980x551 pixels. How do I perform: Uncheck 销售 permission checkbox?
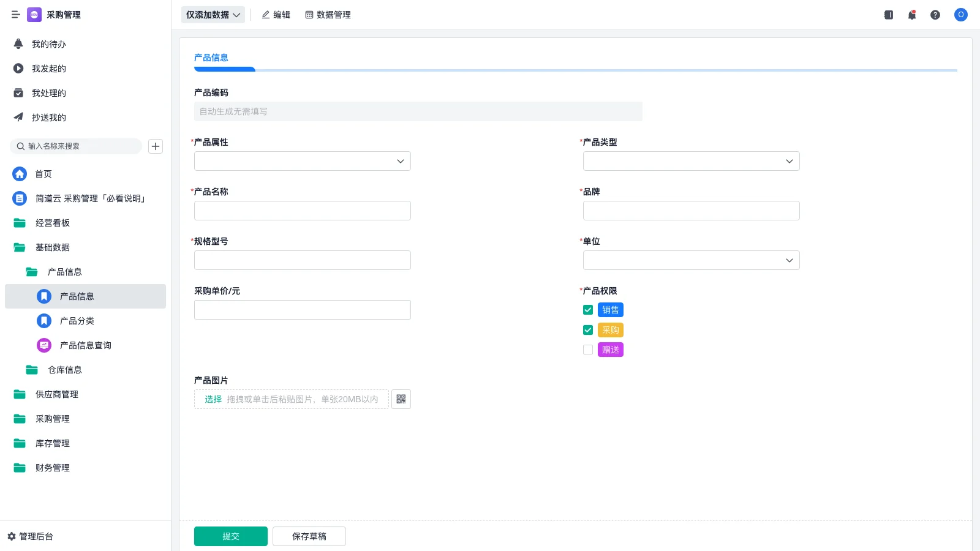[x=588, y=310]
